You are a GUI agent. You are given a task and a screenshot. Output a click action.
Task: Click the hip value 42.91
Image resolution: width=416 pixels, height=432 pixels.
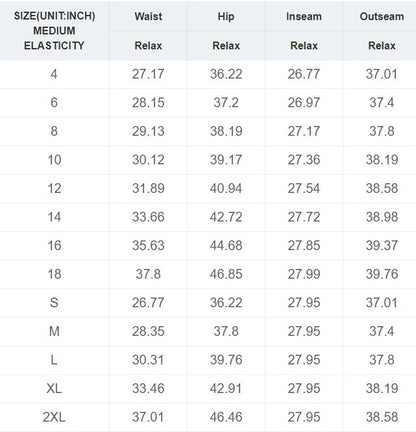tap(226, 388)
